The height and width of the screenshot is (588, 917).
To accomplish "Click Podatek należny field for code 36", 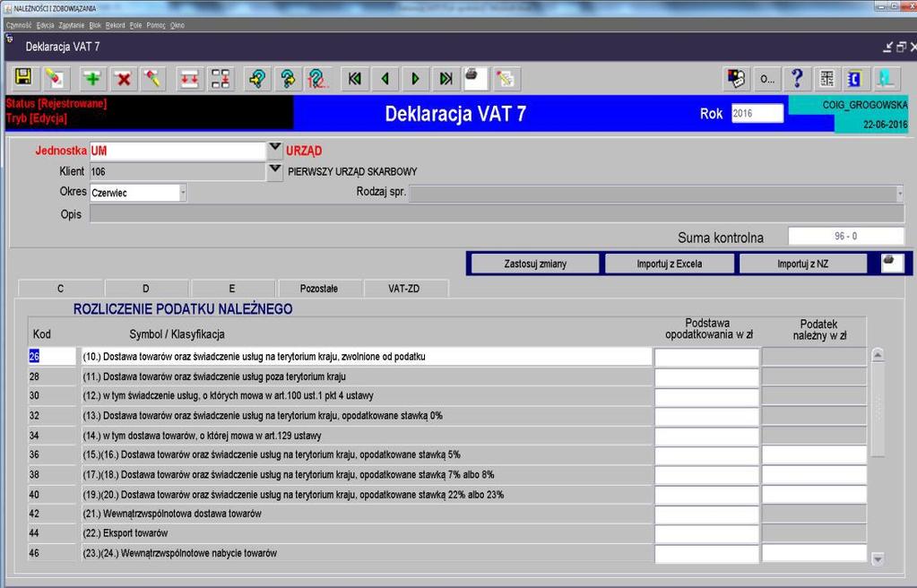I will (x=814, y=454).
